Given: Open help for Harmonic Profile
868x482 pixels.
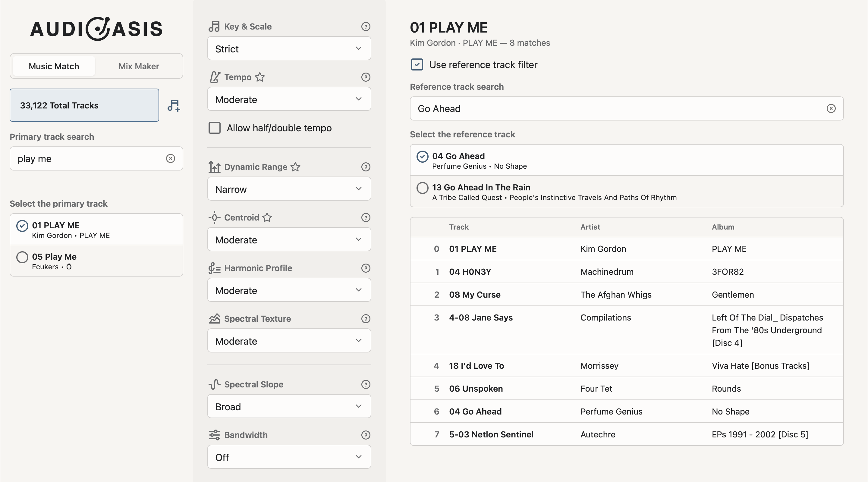Looking at the screenshot, I should pyautogui.click(x=366, y=268).
